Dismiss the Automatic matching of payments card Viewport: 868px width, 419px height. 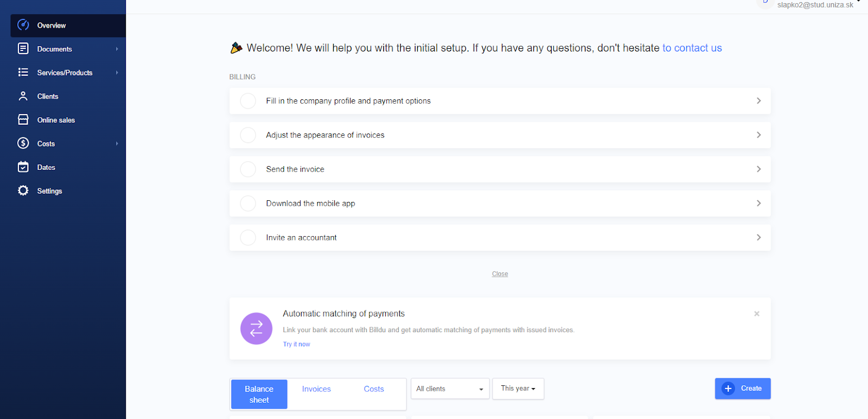click(757, 314)
